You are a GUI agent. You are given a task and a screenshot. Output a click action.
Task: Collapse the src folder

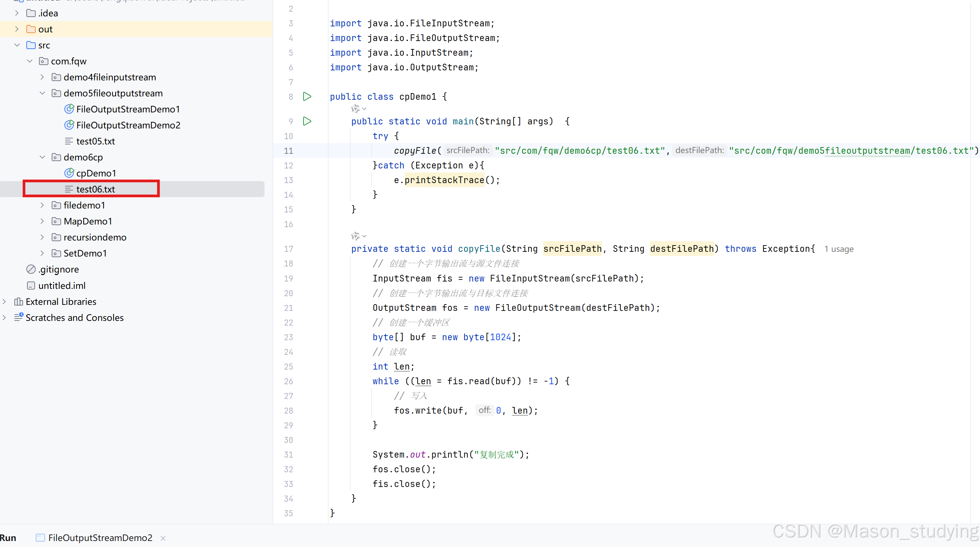click(17, 45)
